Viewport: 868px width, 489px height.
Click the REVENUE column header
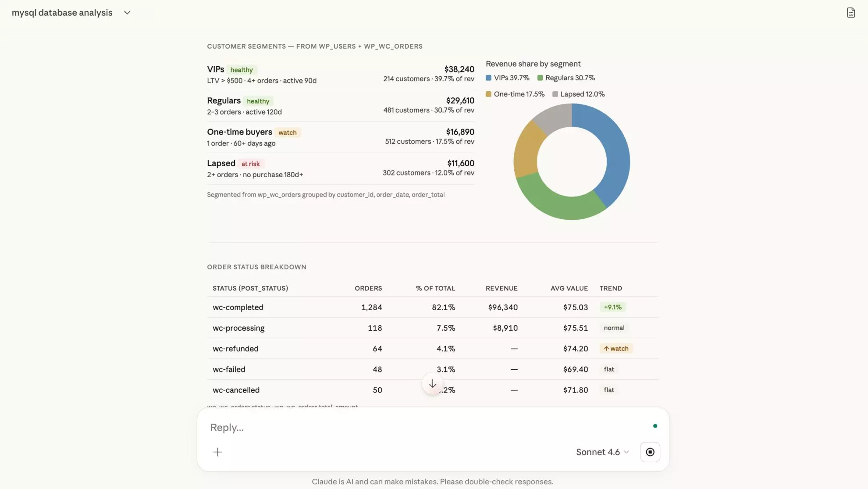point(502,289)
